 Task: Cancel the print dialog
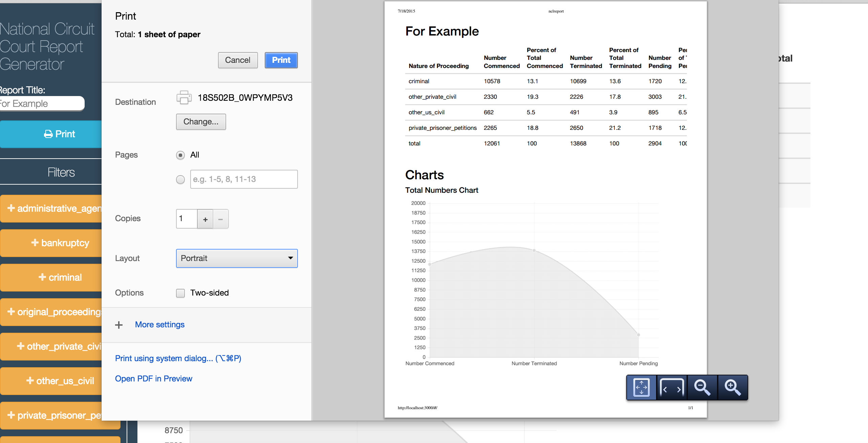(238, 60)
